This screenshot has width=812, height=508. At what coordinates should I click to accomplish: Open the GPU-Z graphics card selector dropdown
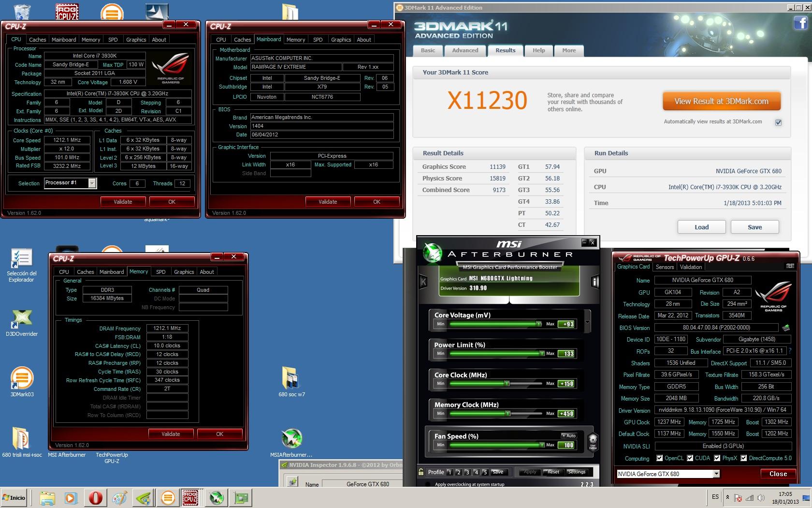click(x=717, y=474)
